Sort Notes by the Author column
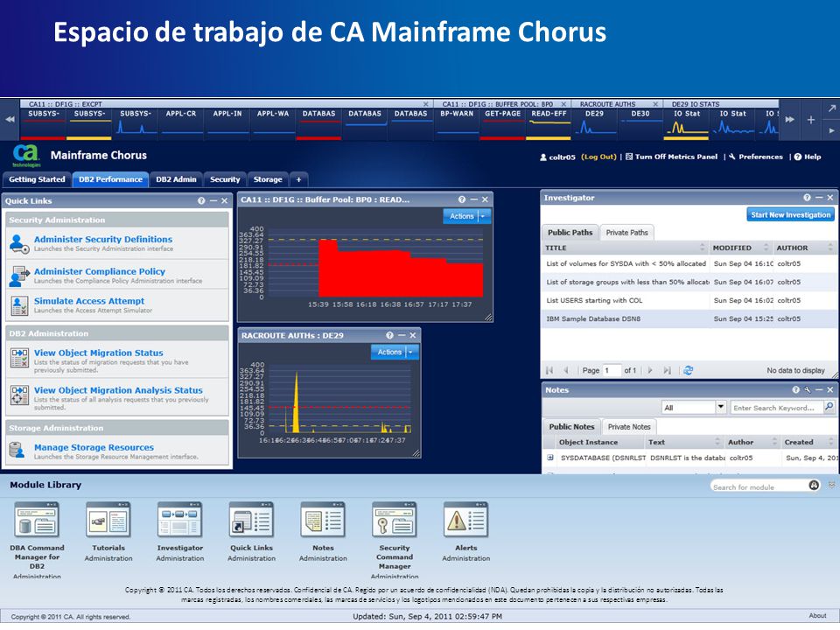 (x=752, y=442)
